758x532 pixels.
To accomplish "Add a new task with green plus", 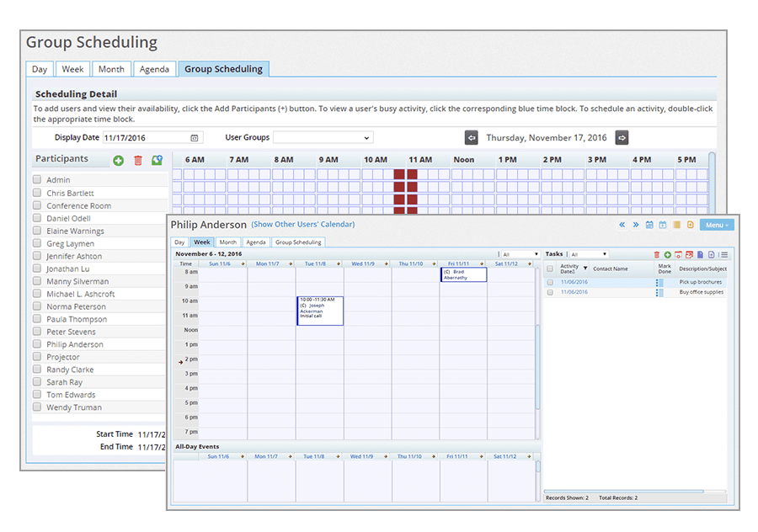I will tap(667, 254).
